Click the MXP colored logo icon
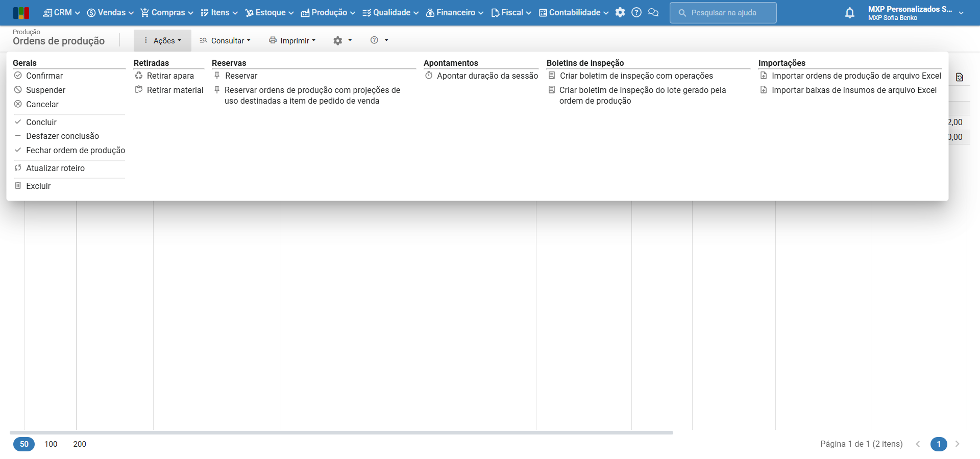 click(21, 13)
